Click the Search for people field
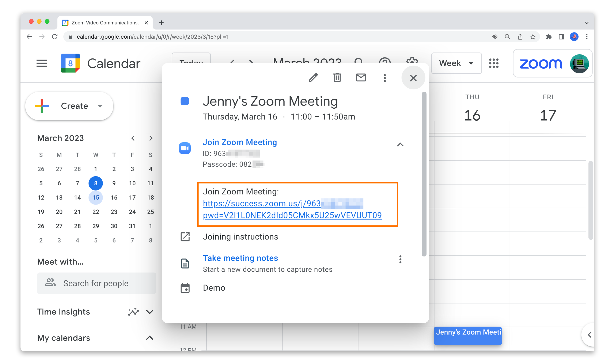 pos(96,283)
